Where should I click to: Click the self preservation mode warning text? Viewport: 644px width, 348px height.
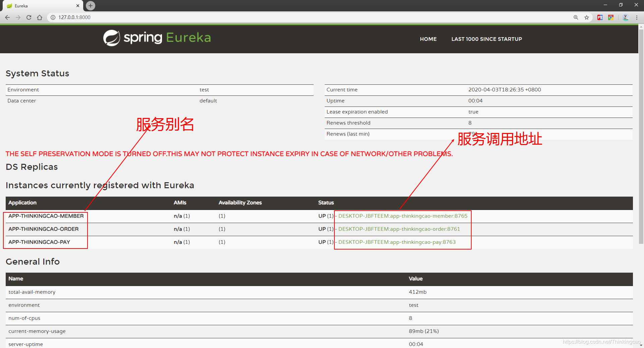[x=229, y=154]
